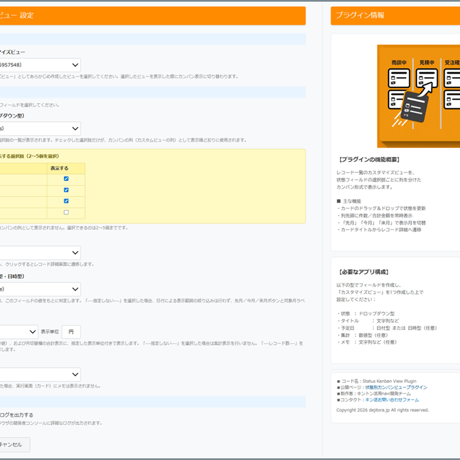Click the 表示する column header
The height and width of the screenshot is (460, 460).
point(59,168)
